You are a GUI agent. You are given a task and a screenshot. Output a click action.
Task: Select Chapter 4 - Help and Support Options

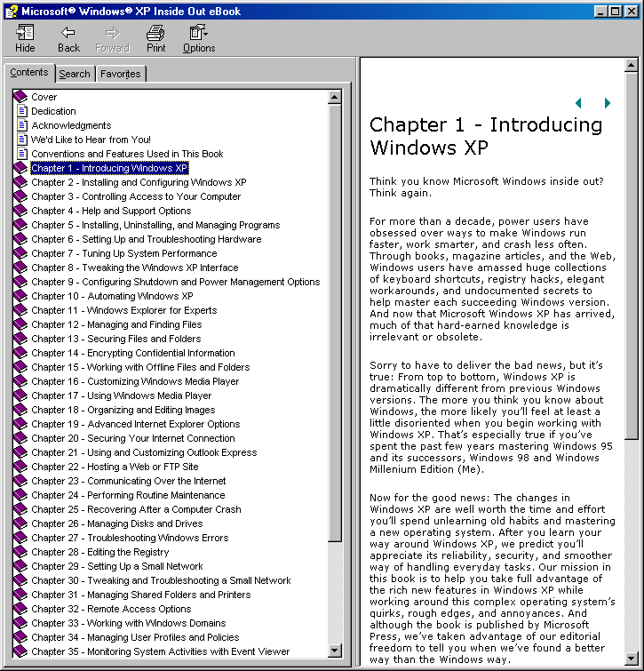pyautogui.click(x=111, y=211)
